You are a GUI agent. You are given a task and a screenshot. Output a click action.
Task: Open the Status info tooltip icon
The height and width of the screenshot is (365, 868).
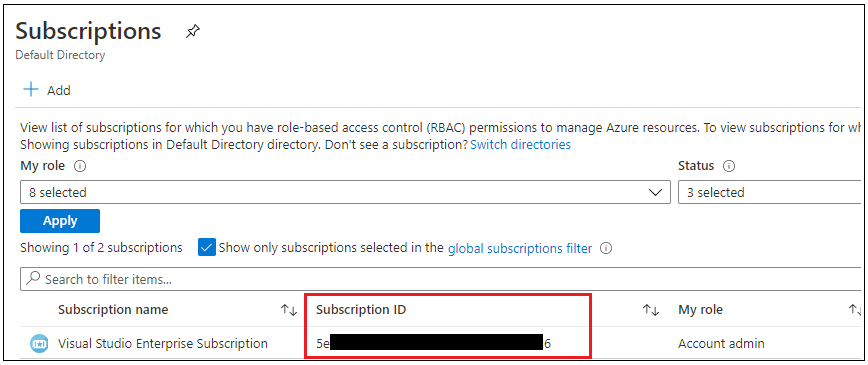[x=728, y=166]
